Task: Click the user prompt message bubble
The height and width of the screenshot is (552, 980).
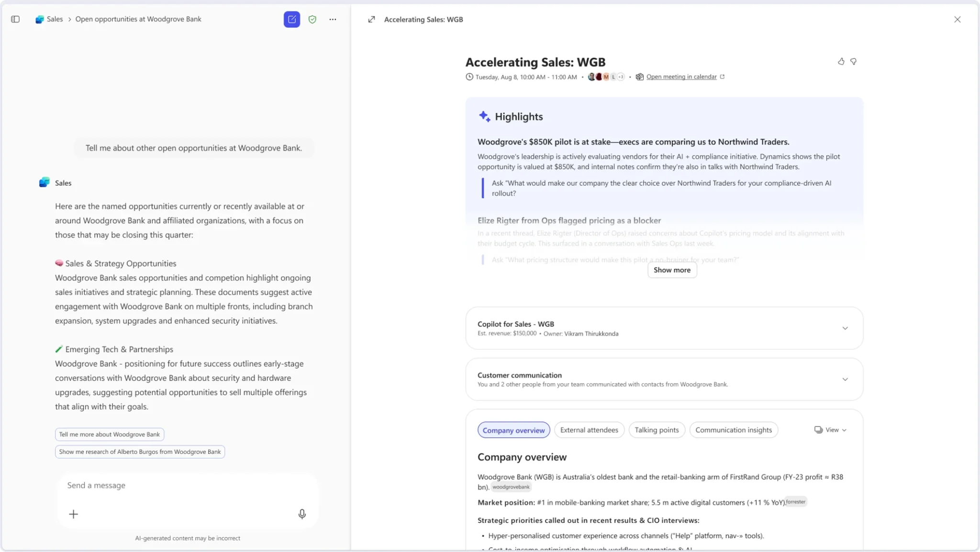Action: point(194,148)
